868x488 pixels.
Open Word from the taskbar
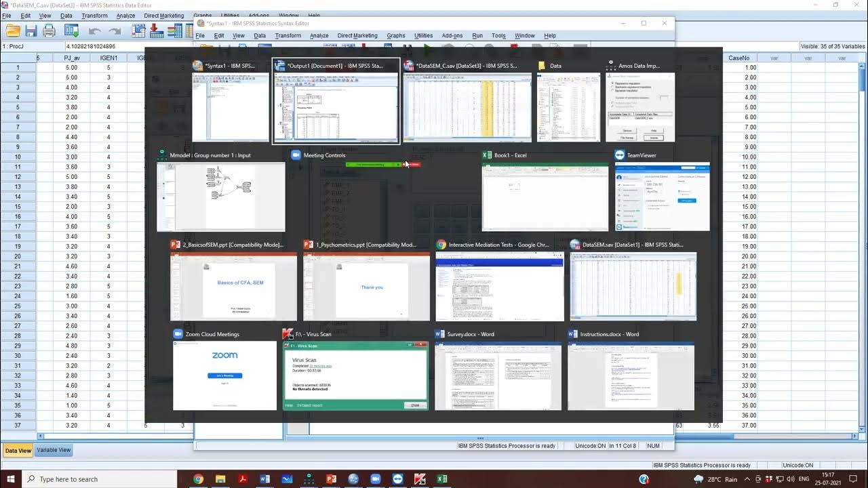point(264,479)
